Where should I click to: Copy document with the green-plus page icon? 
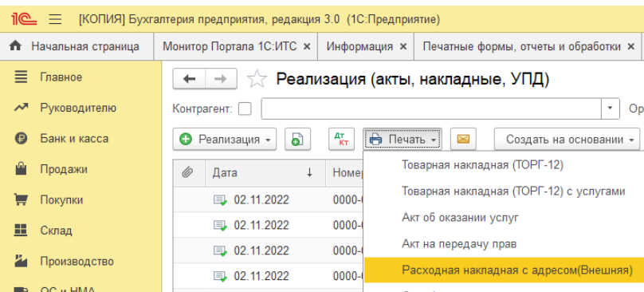pos(298,139)
